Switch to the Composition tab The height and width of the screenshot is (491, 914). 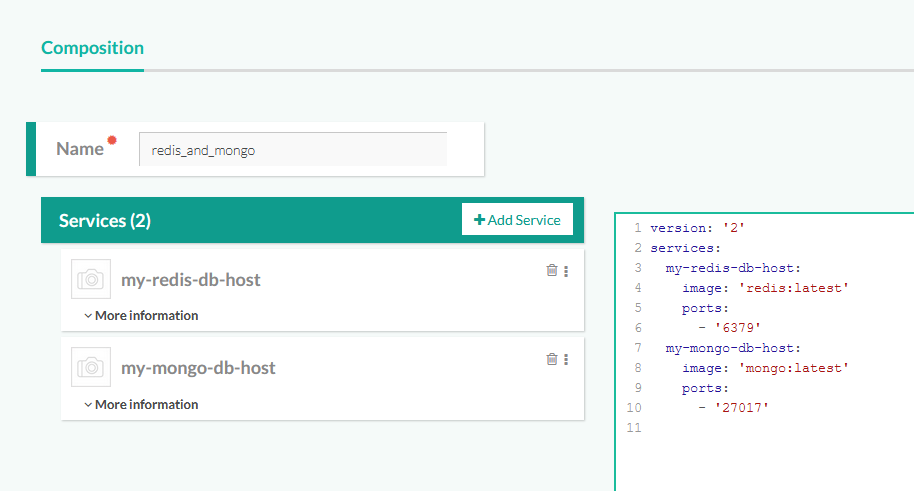92,48
